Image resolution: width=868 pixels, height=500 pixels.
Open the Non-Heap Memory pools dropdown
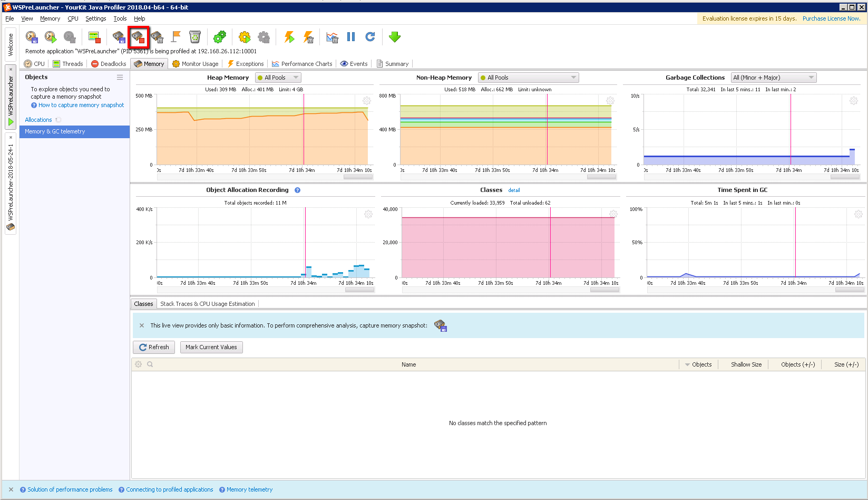[x=528, y=77]
